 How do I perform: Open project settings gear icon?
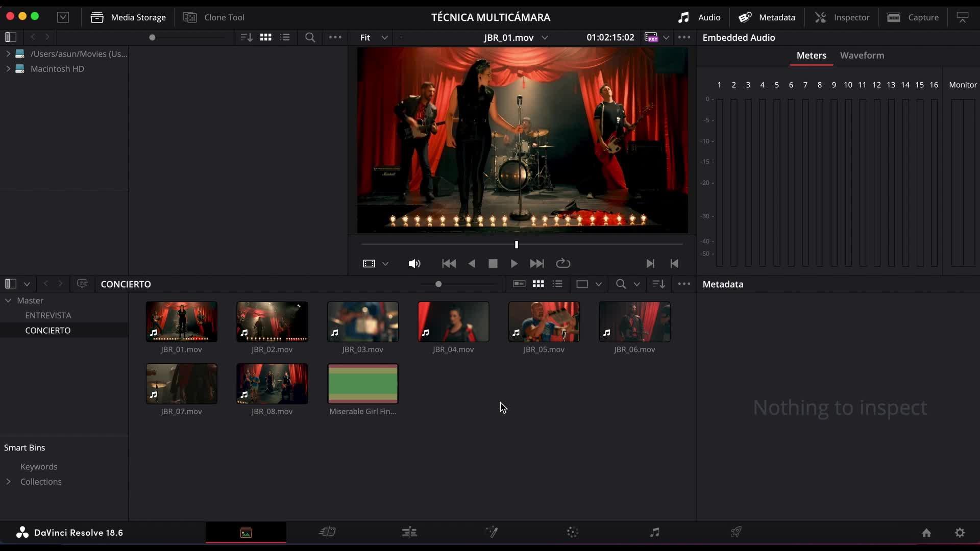960,533
